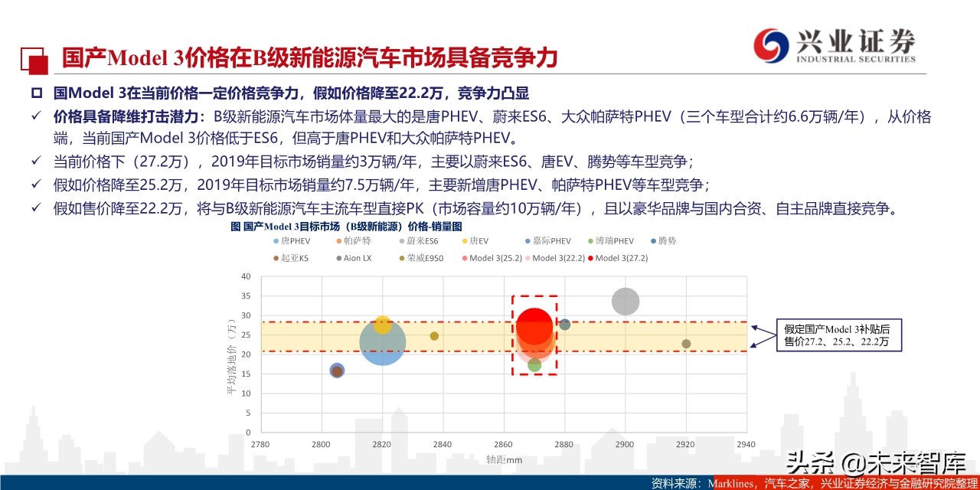
Task: Toggle the checkmark bullet about 价格具备降维打击潜力
Action: point(37,116)
